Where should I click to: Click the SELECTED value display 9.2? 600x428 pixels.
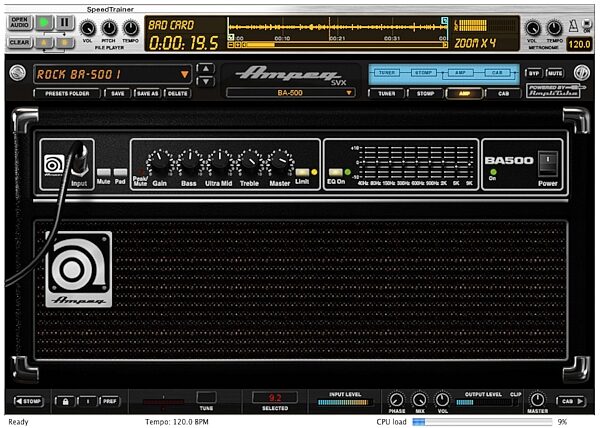[x=275, y=397]
